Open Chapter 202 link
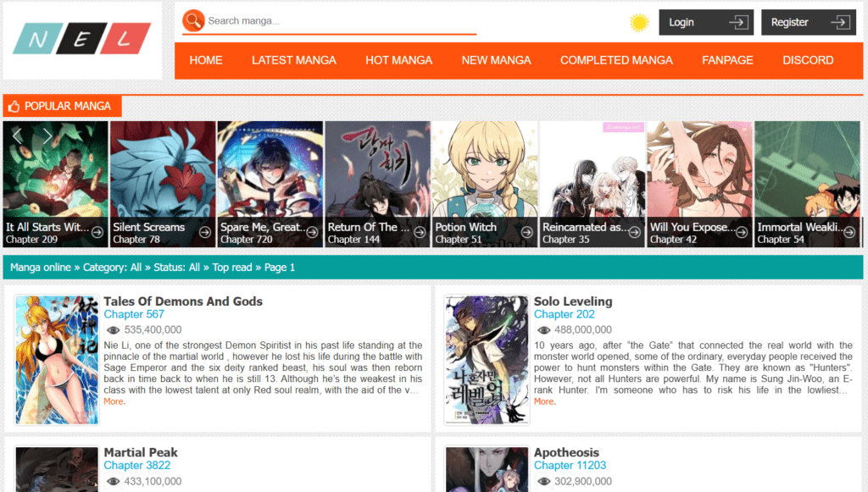Screen dimensions: 868x492 tap(564, 314)
